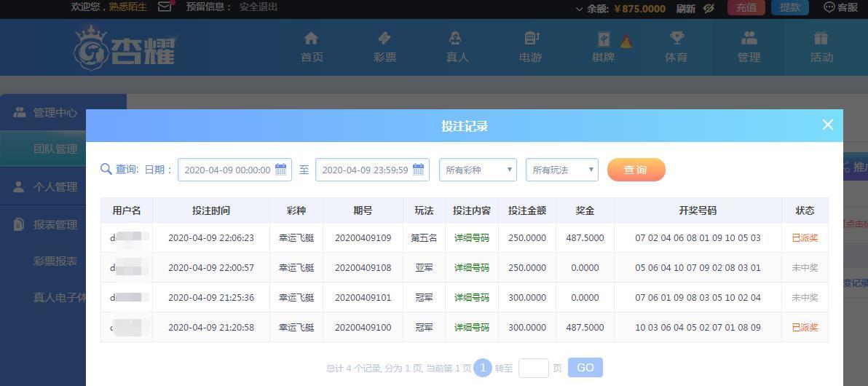Select 团队管理 in the sidebar
Screen dimensions: 868x386
(x=55, y=149)
